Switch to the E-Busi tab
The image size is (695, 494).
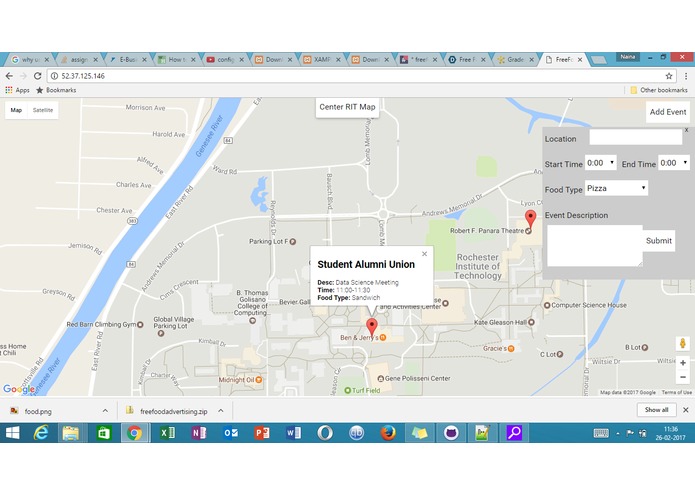127,59
